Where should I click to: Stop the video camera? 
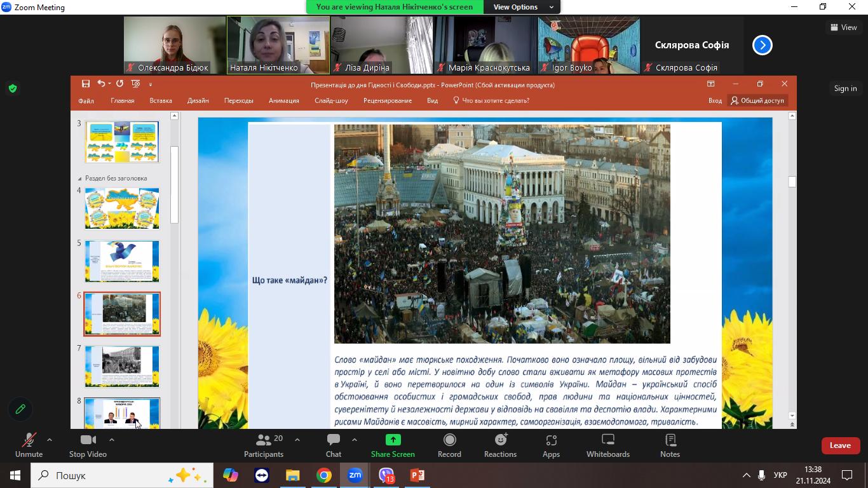coord(88,440)
